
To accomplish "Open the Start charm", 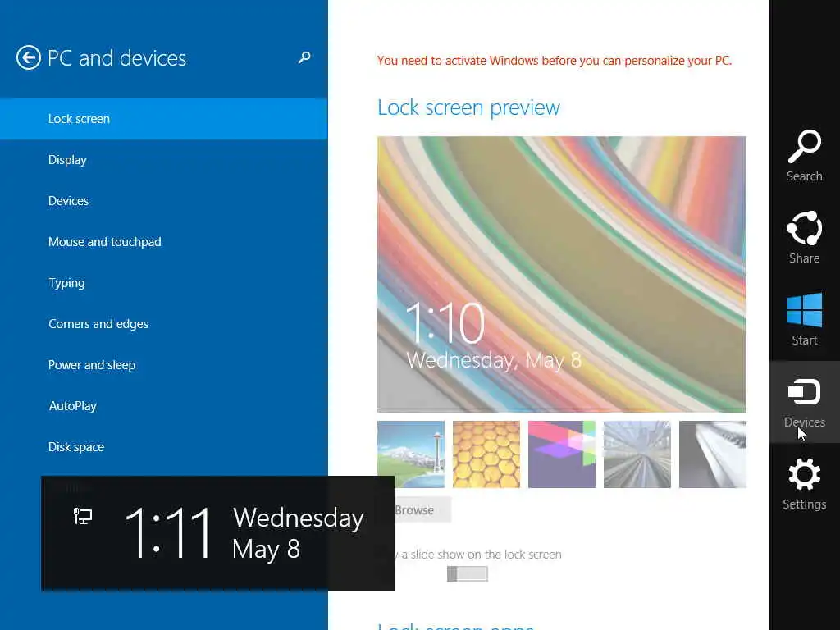I will pyautogui.click(x=804, y=319).
